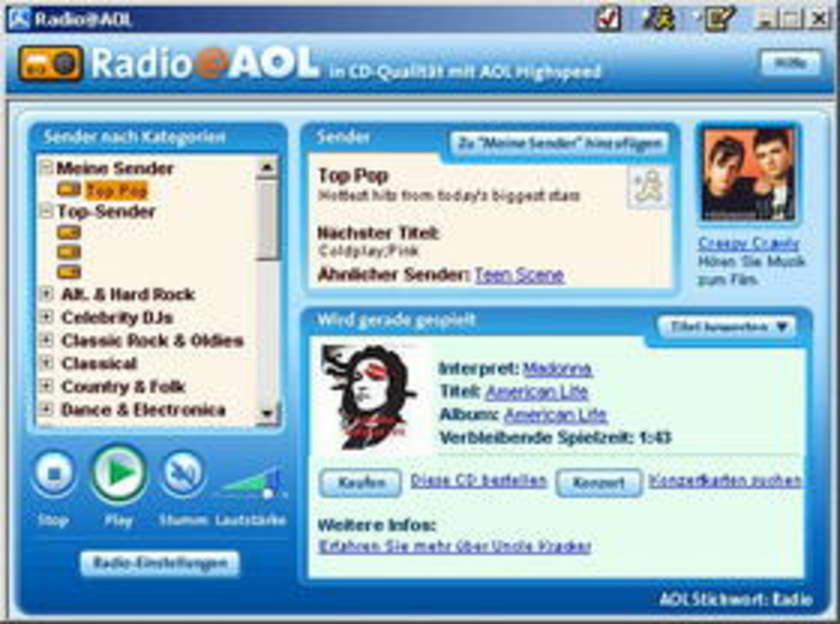Click the notepad pencil icon in title bar
Image resolution: width=840 pixels, height=624 pixels.
pyautogui.click(x=718, y=19)
